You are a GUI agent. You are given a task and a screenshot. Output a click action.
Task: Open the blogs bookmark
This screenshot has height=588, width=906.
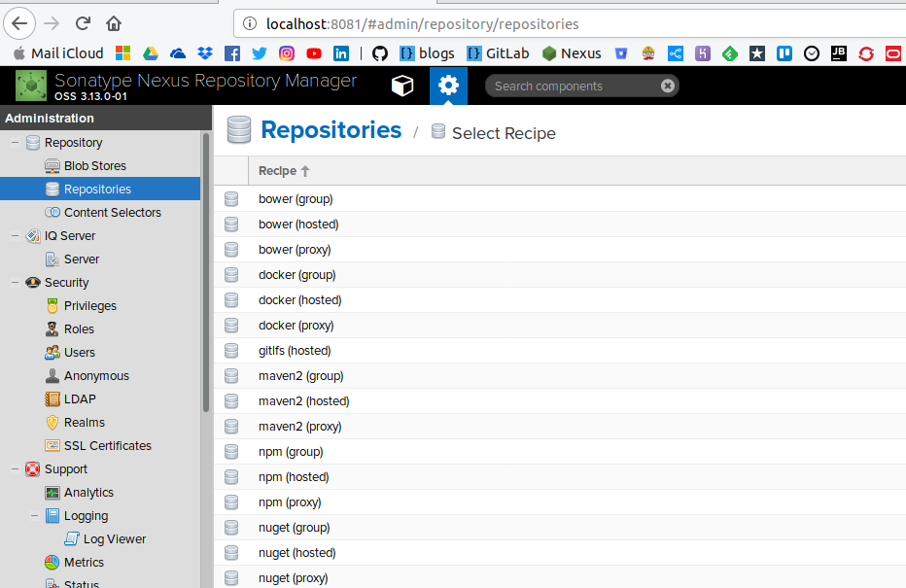[427, 53]
